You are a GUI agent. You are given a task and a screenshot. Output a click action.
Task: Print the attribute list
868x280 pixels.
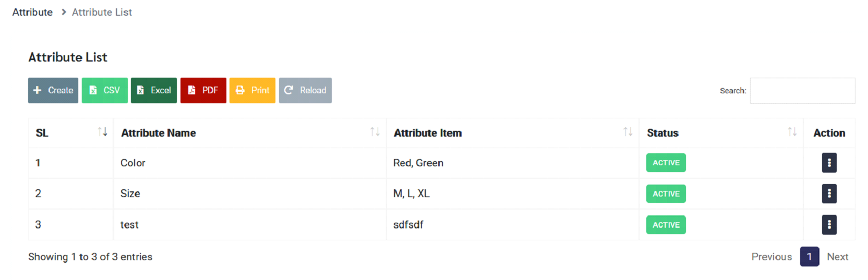[x=252, y=90]
